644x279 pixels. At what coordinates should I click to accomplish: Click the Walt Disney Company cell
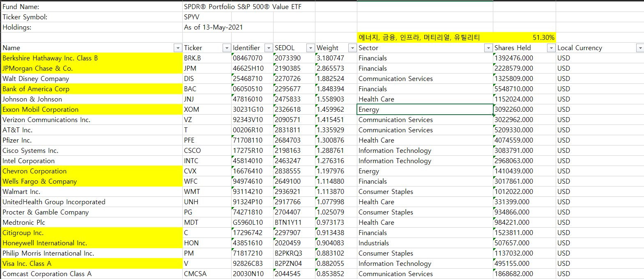click(92, 78)
